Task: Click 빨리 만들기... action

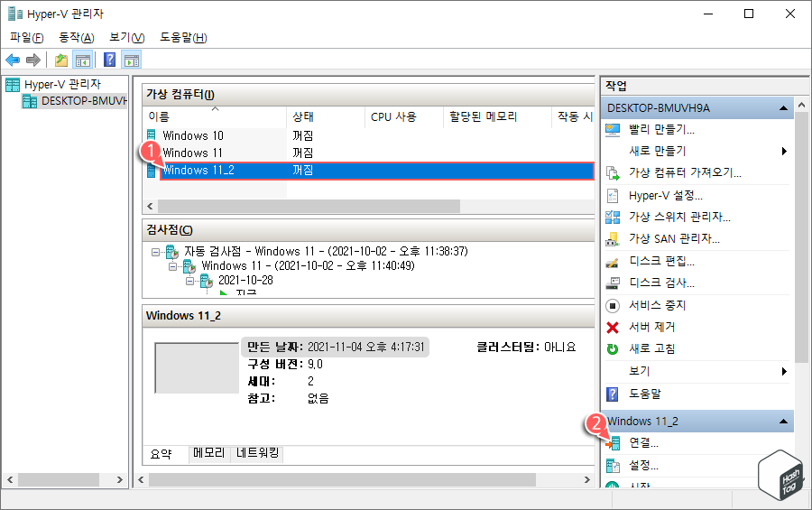Action: [661, 130]
